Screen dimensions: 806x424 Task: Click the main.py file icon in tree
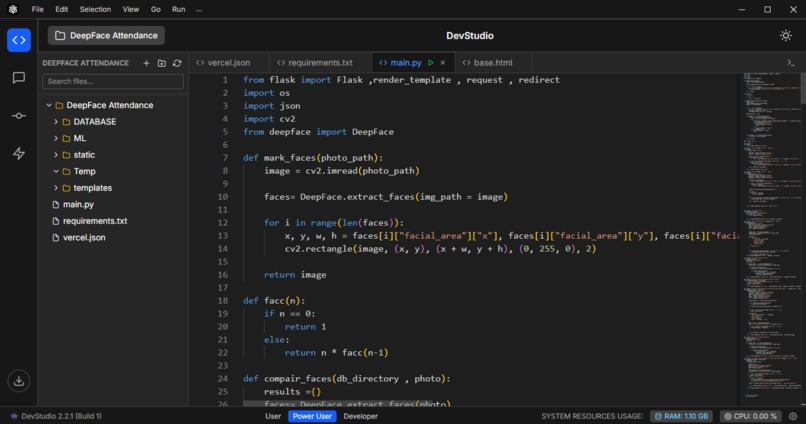(x=56, y=205)
